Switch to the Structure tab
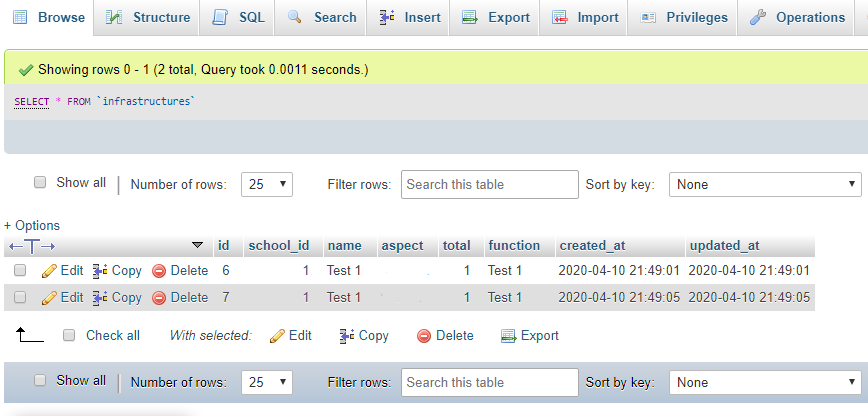Image resolution: width=868 pixels, height=416 pixels. [147, 18]
